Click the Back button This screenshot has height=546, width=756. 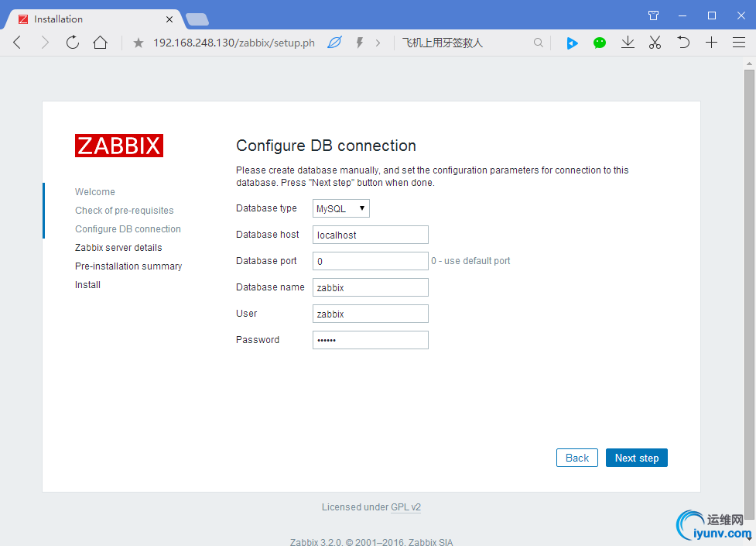[577, 458]
